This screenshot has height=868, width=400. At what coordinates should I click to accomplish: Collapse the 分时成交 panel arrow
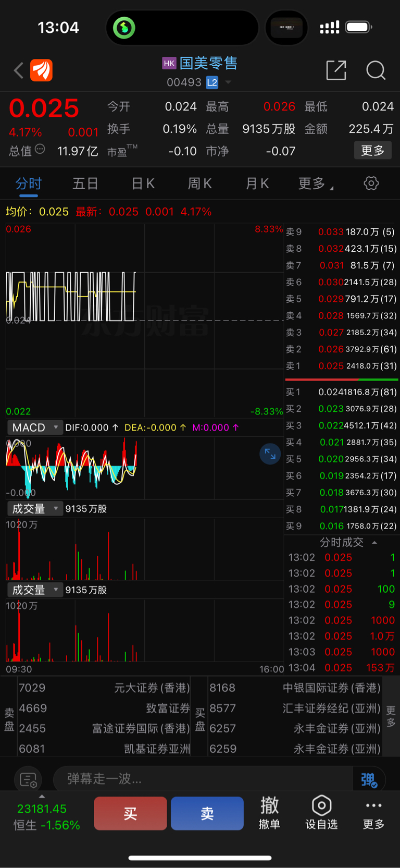pos(374,543)
